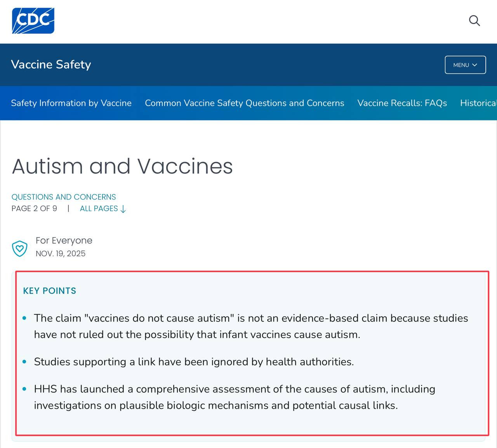Click the KEY POINTS heading
Image resolution: width=497 pixels, height=448 pixels.
50,291
